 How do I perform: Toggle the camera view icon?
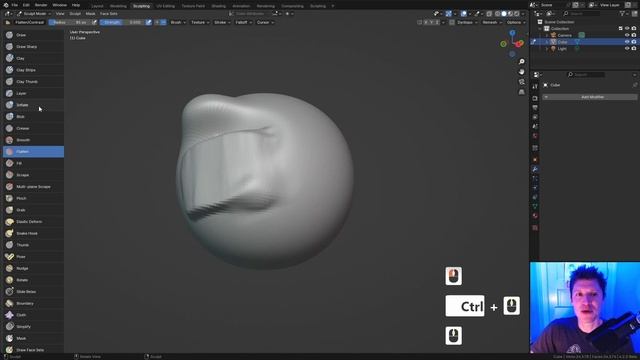tap(521, 82)
